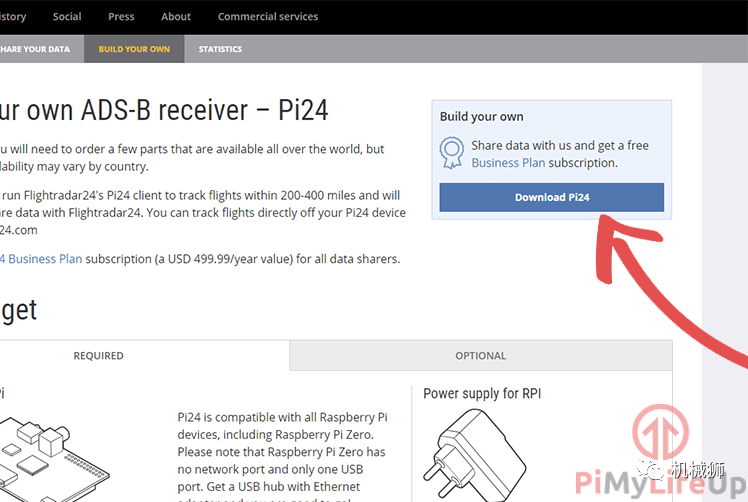Open the Social menu item
Image resolution: width=748 pixels, height=502 pixels.
click(x=67, y=17)
